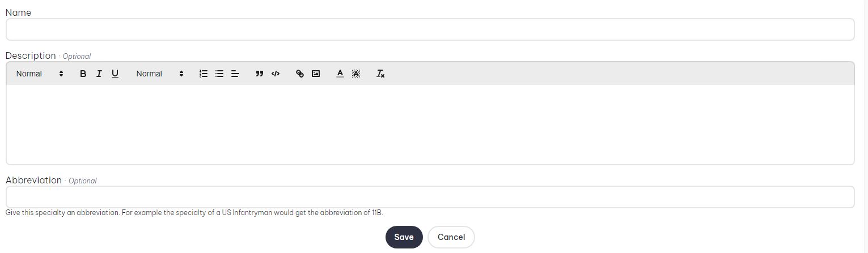Screen dimensions: 868x253
Task: Insert a hyperlink
Action: tap(300, 74)
